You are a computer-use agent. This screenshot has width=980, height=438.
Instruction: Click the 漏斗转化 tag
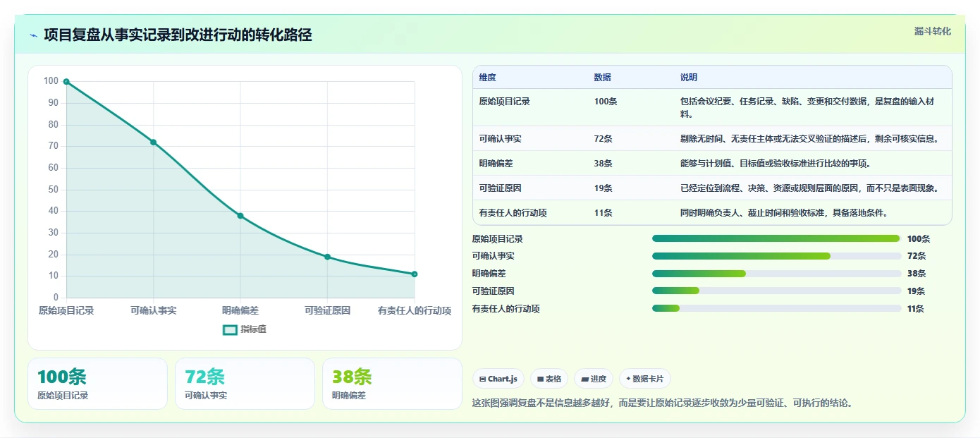coord(932,32)
